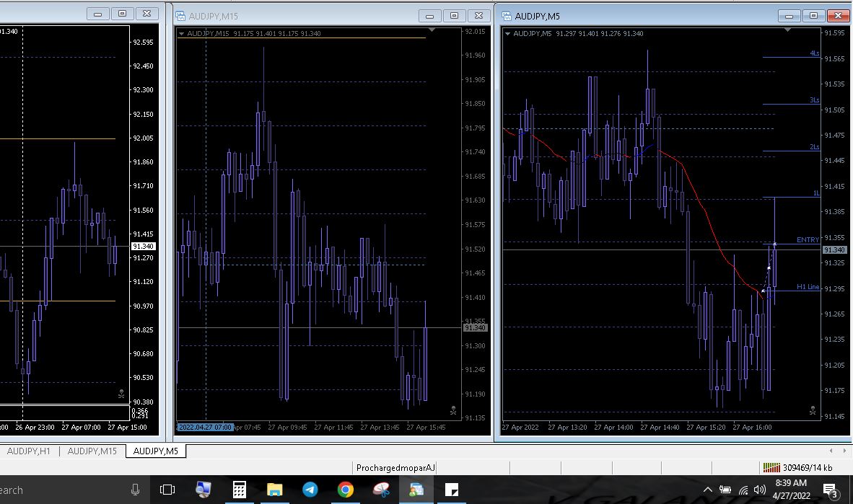Launch Google Chrome from the taskbar
The width and height of the screenshot is (853, 504).
[346, 490]
